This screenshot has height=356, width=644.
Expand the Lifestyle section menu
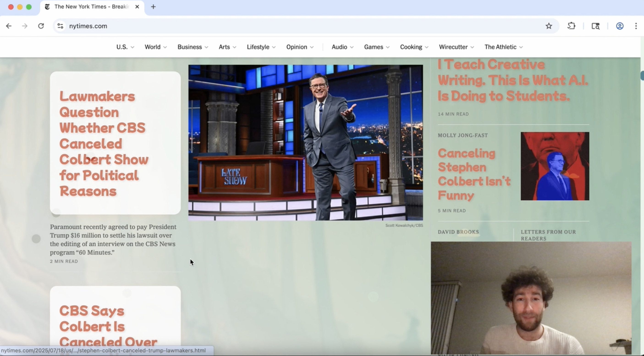(x=261, y=47)
